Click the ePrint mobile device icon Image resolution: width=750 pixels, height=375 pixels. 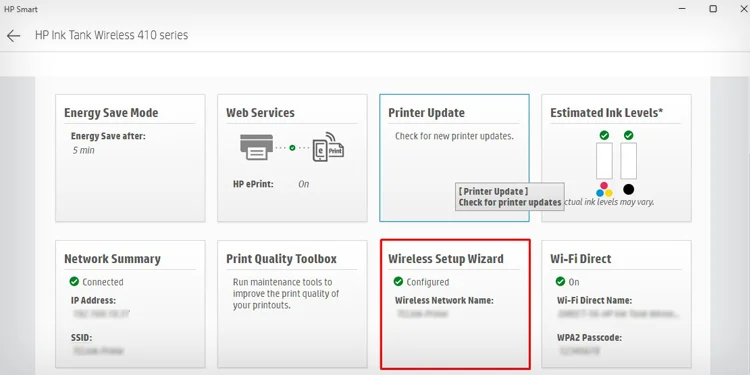(x=328, y=147)
